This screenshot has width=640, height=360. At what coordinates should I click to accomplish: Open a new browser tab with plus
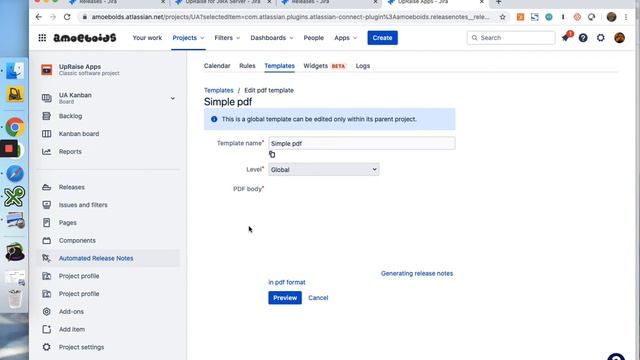click(498, 2)
